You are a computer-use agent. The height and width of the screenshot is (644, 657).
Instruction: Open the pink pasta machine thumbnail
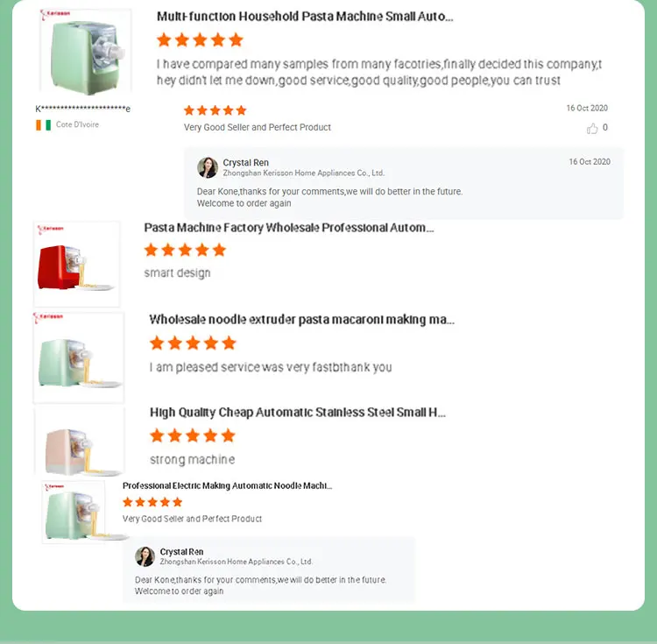pyautogui.click(x=77, y=442)
